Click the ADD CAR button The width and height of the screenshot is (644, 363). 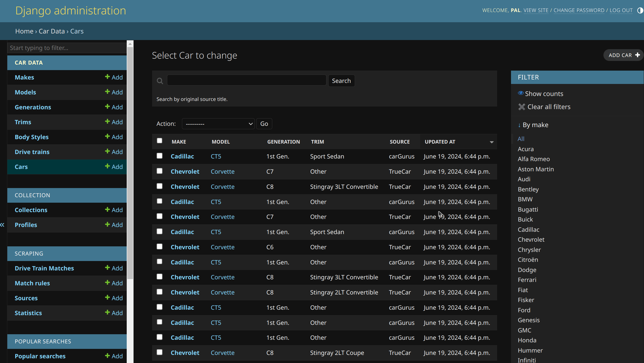624,55
